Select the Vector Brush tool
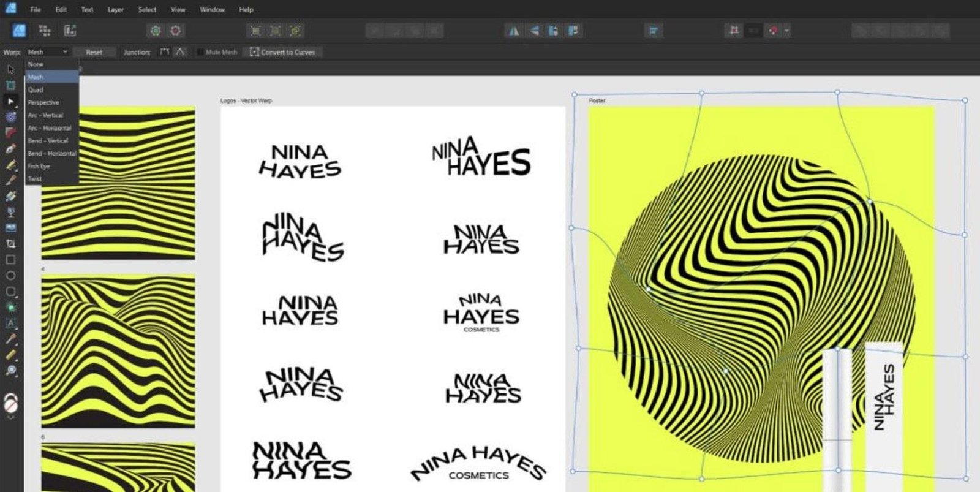 [10, 181]
